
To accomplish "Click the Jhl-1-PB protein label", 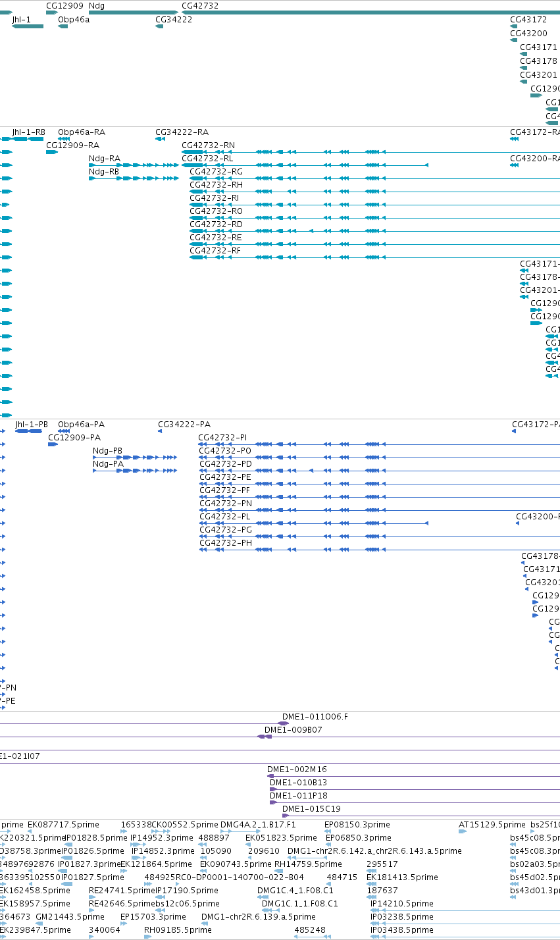I will click(x=32, y=425).
